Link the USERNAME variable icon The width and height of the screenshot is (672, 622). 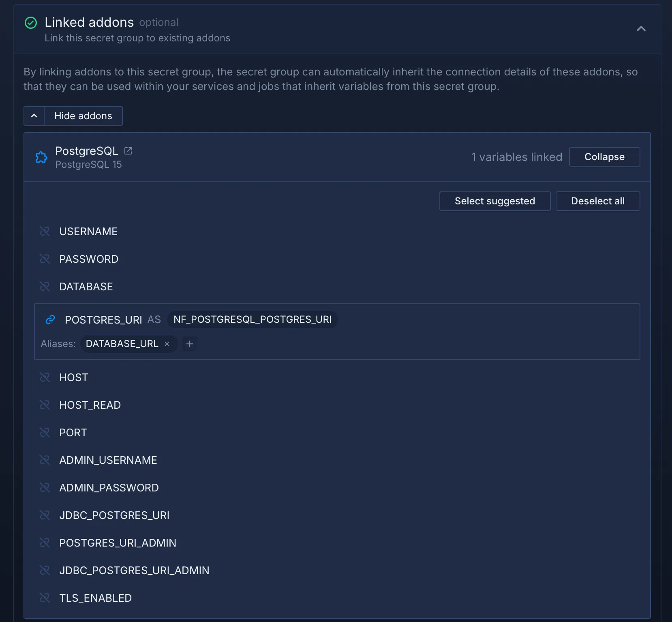click(45, 231)
